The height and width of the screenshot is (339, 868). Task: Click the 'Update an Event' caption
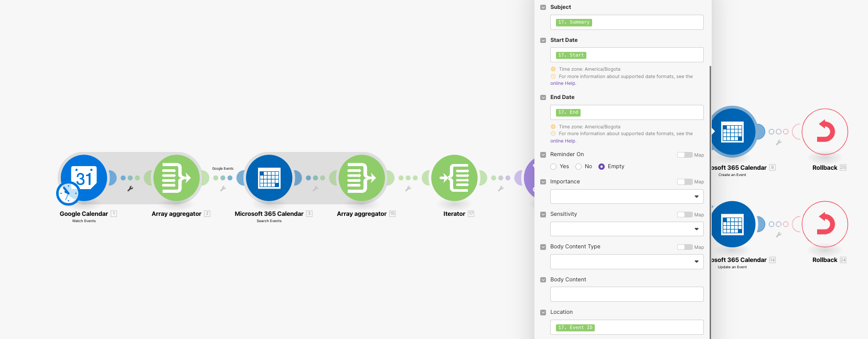pos(732,267)
